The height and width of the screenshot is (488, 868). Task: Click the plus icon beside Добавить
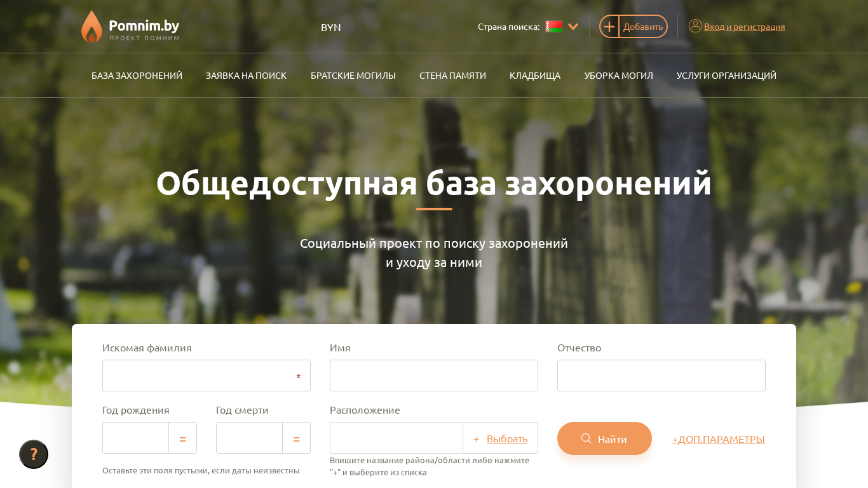click(609, 27)
